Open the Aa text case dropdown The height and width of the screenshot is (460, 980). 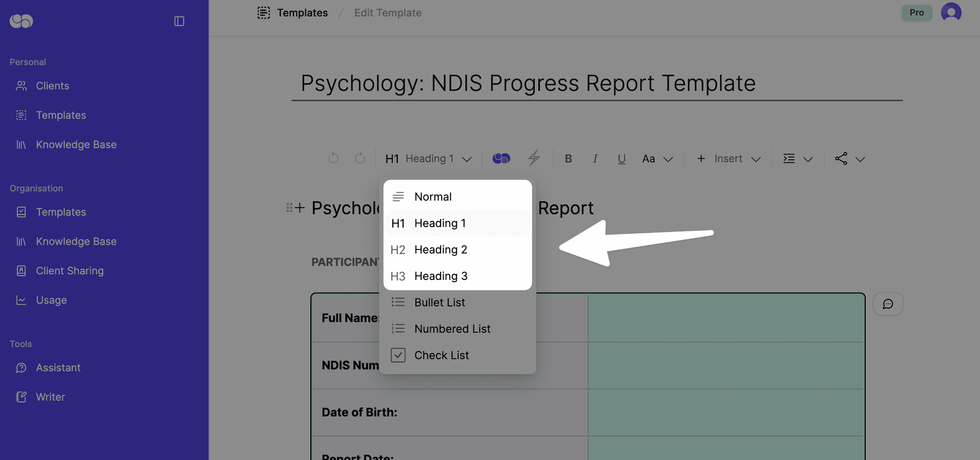point(657,159)
